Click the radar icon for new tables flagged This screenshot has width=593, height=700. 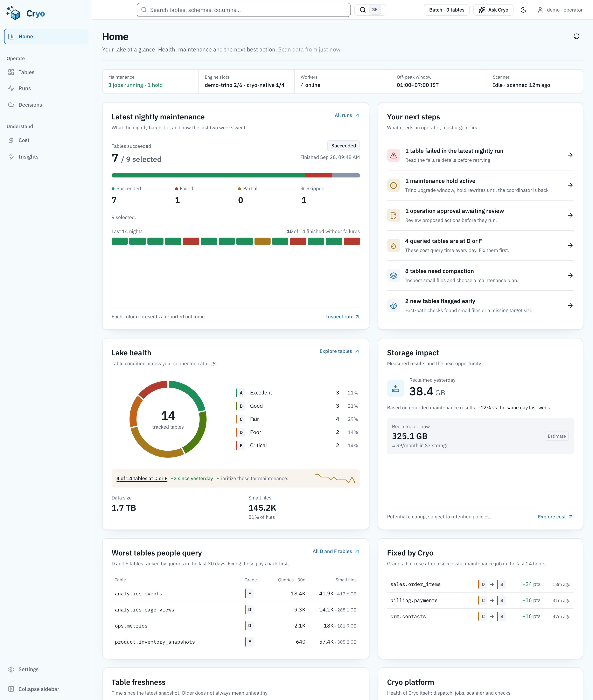[x=393, y=306]
